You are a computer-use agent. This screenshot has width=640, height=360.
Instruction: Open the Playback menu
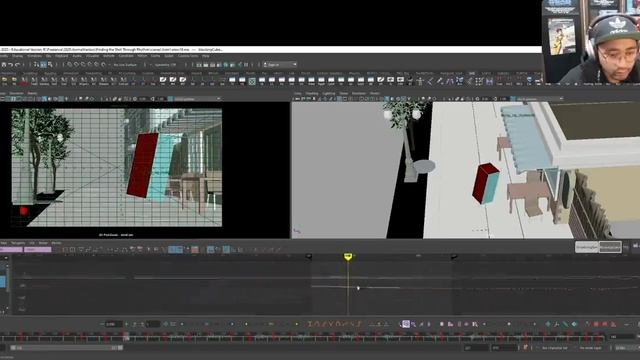coord(62,56)
